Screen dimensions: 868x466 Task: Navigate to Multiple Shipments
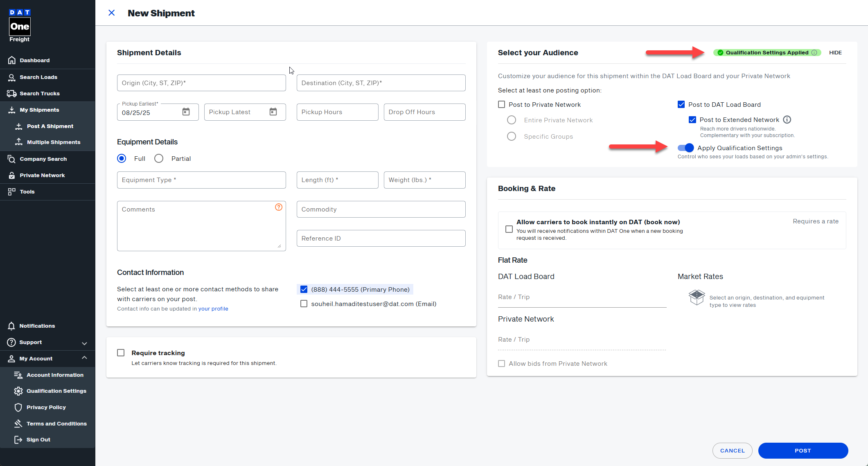47,142
